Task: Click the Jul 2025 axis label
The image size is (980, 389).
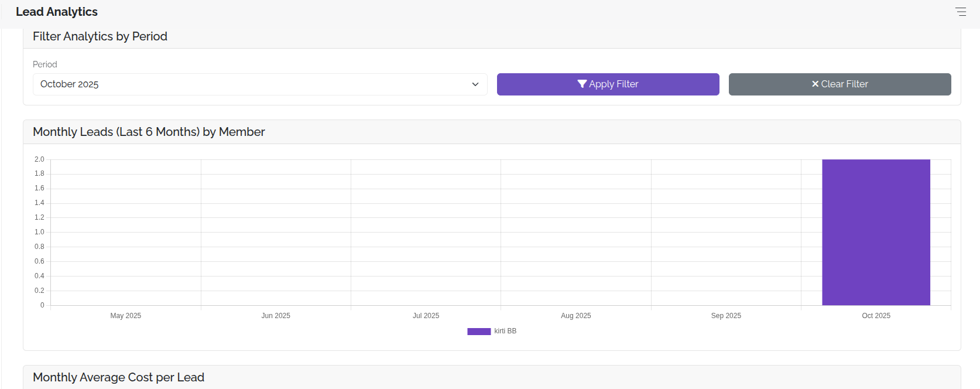Action: 426,316
